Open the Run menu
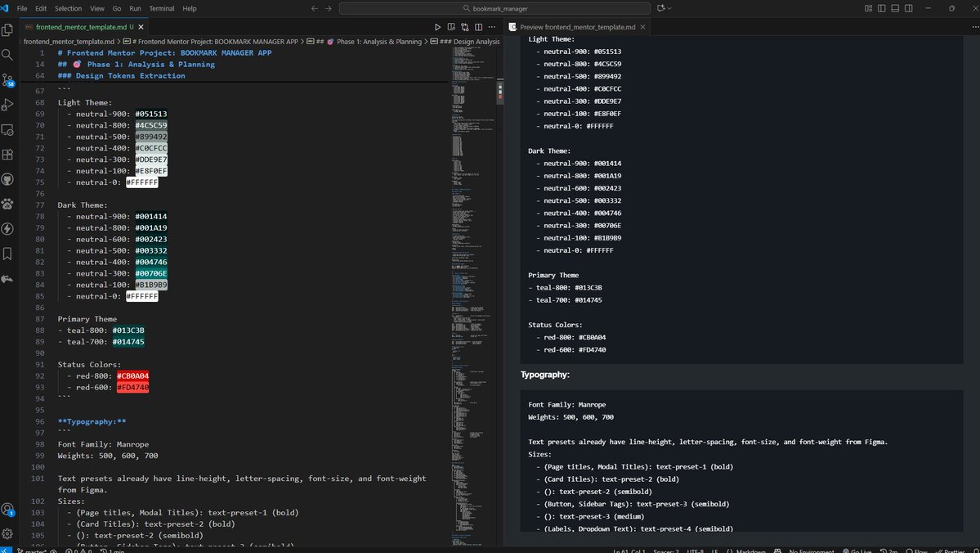Screen dimensions: 980x553 point(135,9)
